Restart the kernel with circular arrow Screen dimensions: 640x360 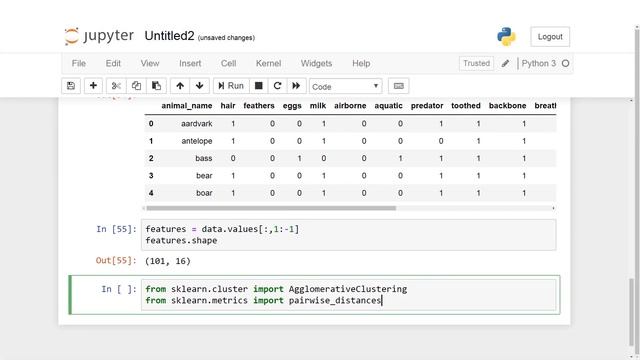pyautogui.click(x=278, y=86)
